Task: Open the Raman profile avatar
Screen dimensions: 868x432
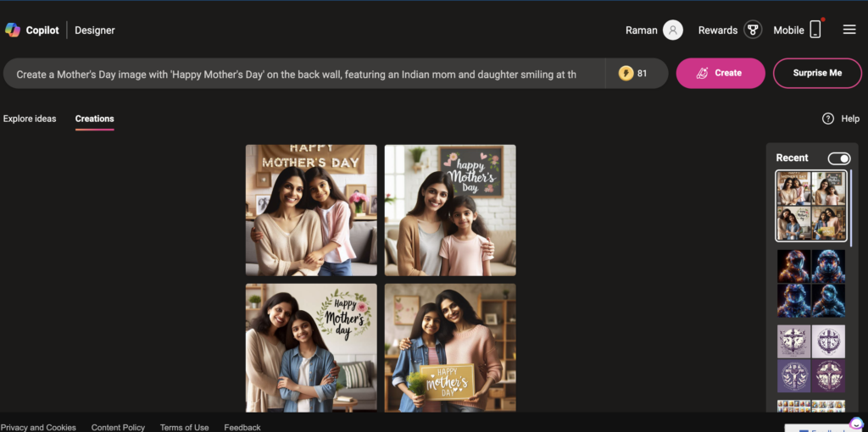Action: pyautogui.click(x=673, y=30)
